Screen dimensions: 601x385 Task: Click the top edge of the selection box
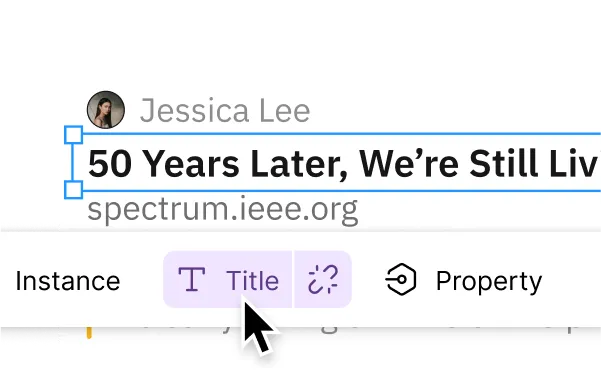click(x=341, y=134)
